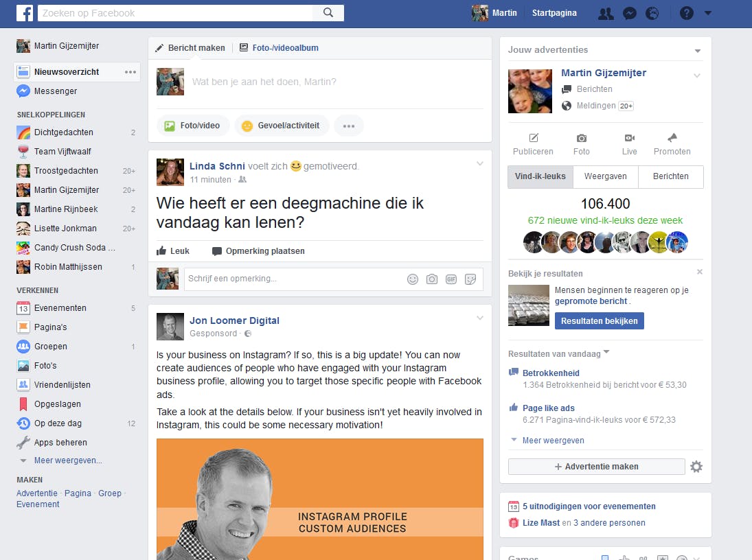Click the Zoeken op Facebook search field
Screen dimensions: 752x560
(x=172, y=13)
